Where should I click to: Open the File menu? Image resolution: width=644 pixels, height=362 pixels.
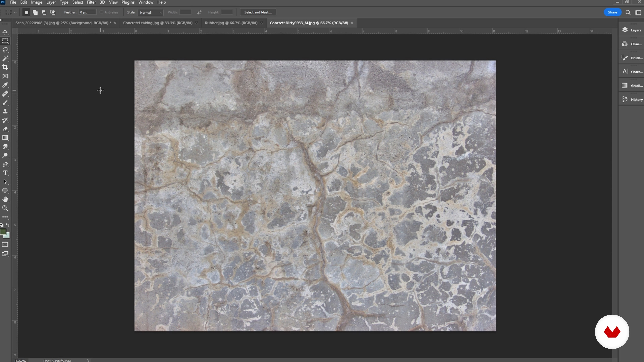pos(13,2)
